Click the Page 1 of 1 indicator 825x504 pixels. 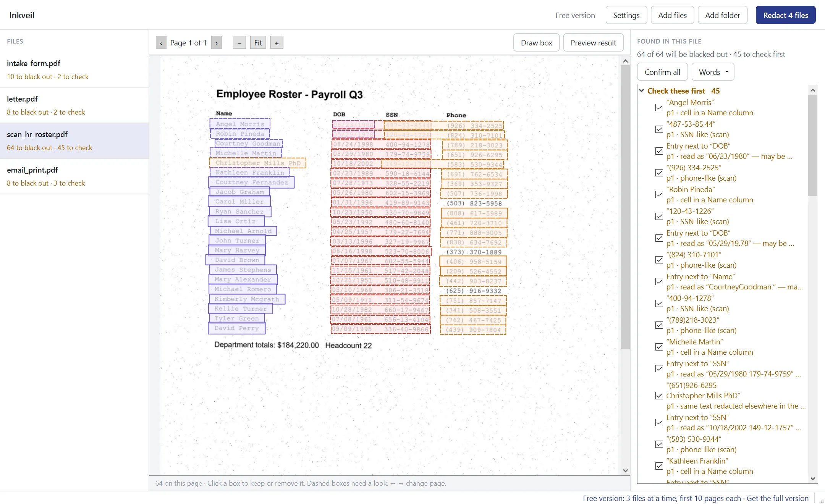pyautogui.click(x=188, y=43)
